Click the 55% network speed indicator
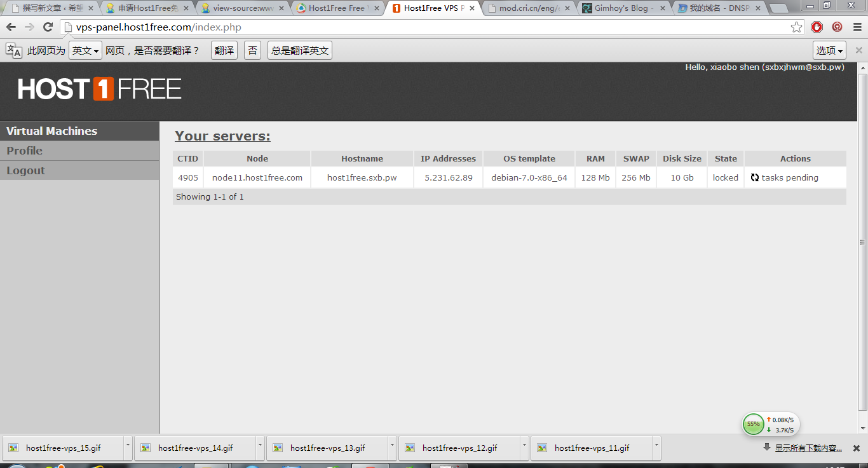 click(754, 424)
